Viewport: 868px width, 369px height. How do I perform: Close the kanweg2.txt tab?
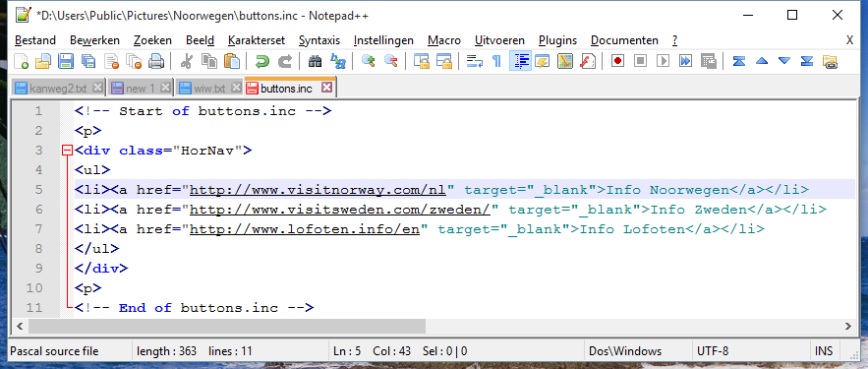[97, 87]
